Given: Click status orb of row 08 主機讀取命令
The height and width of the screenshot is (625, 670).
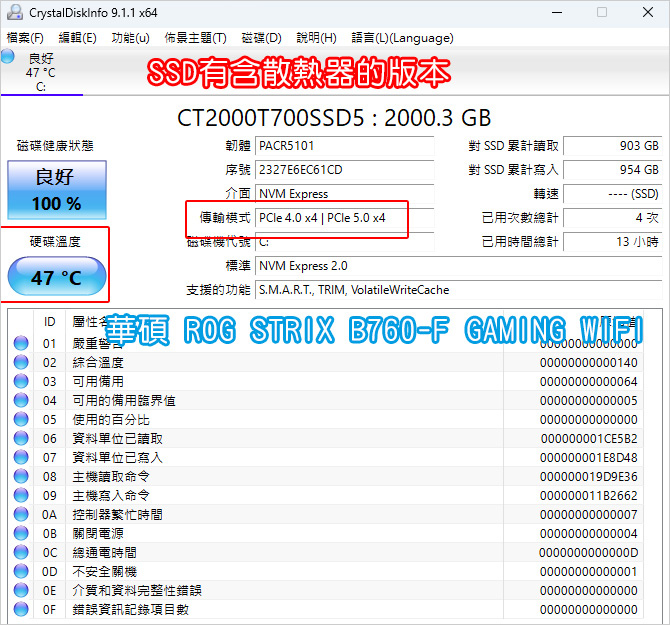Looking at the screenshot, I should point(21,476).
